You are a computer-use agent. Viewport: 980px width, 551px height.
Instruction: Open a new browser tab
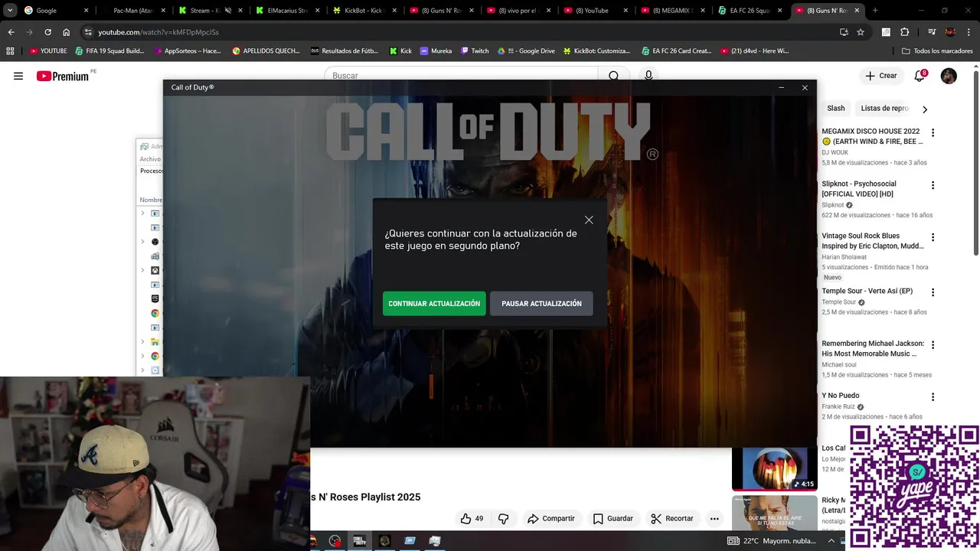[875, 11]
